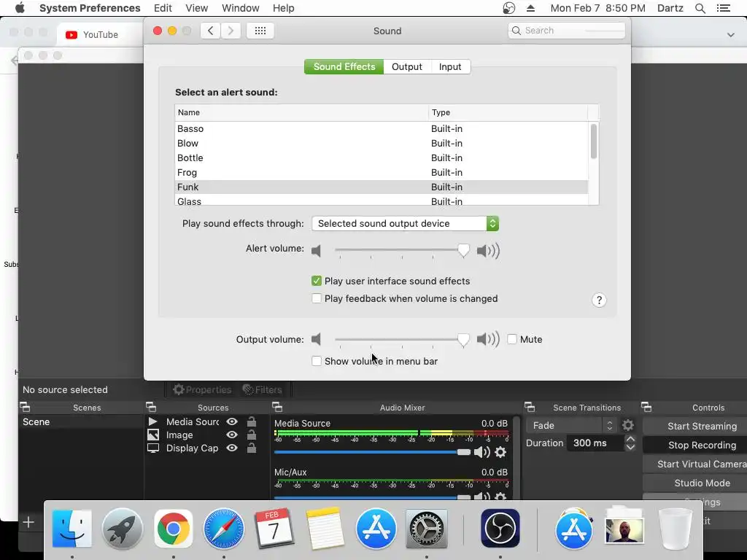Click the Audio Mixer dock popout icon
This screenshot has width=747, height=560.
[x=277, y=407]
